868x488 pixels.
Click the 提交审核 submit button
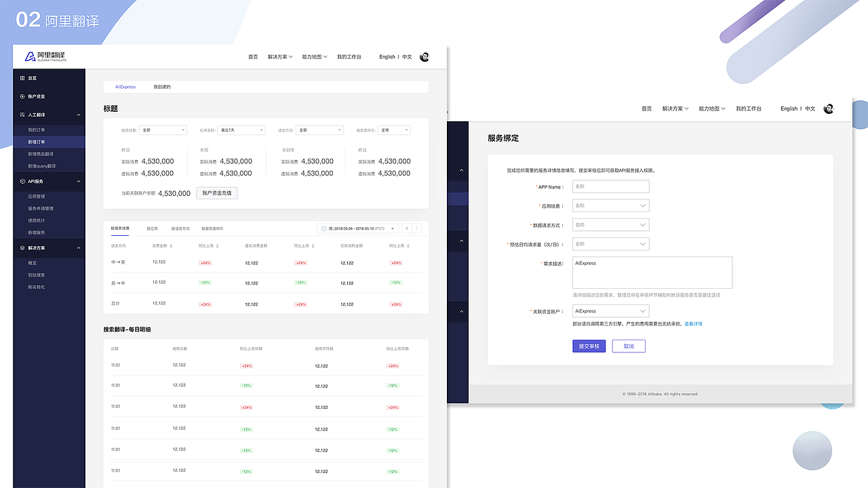(x=589, y=346)
